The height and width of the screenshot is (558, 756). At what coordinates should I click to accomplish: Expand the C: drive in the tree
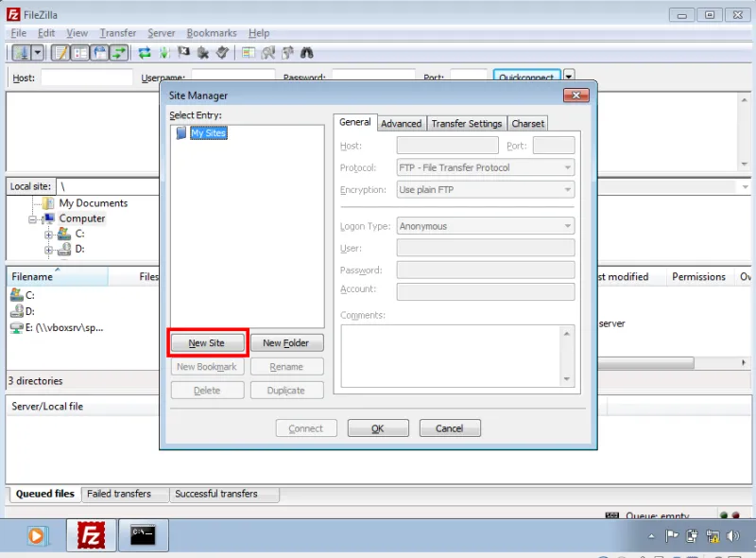coord(48,234)
